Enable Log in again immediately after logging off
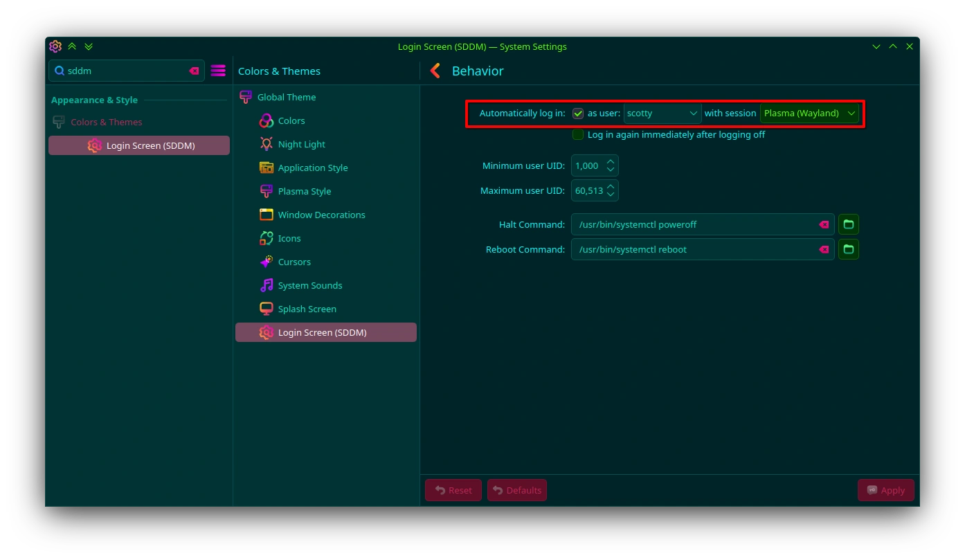This screenshot has height=560, width=965. click(x=578, y=135)
